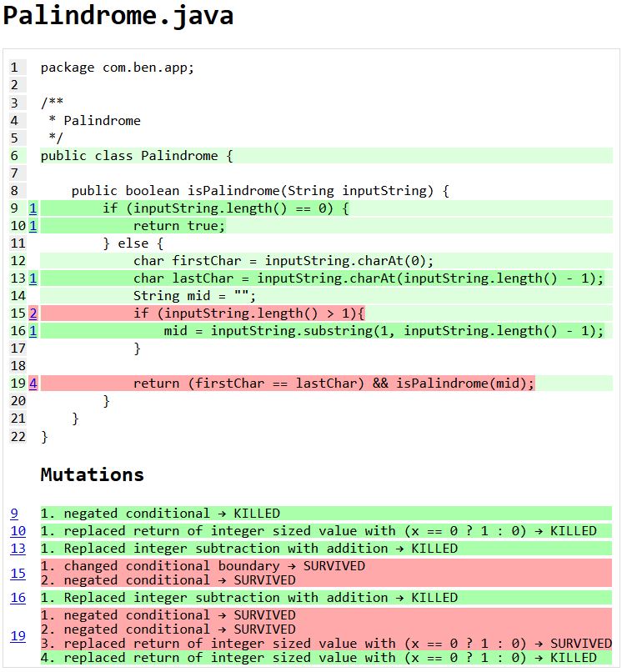The height and width of the screenshot is (672, 627).
Task: Go to line 19 from Mutations list
Action: click(x=18, y=636)
